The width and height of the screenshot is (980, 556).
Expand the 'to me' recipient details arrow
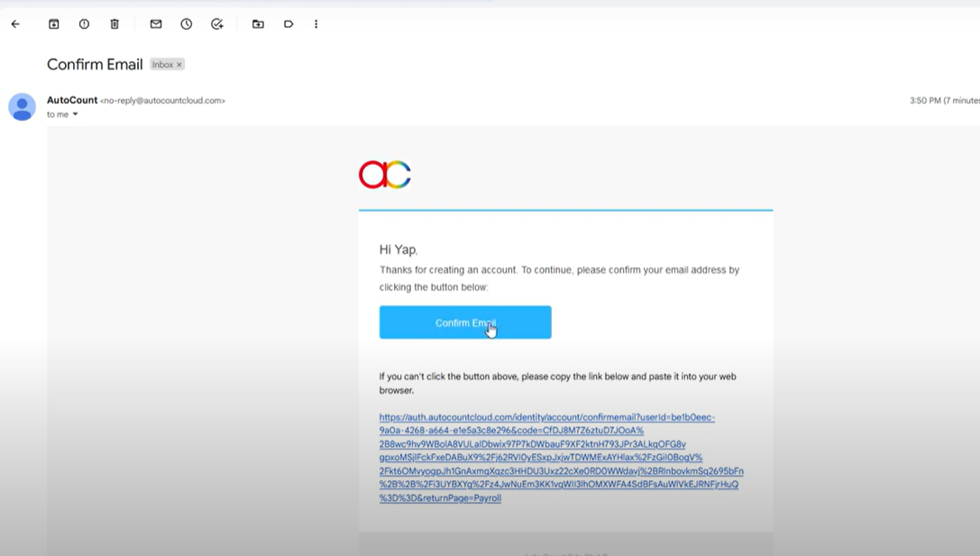75,114
